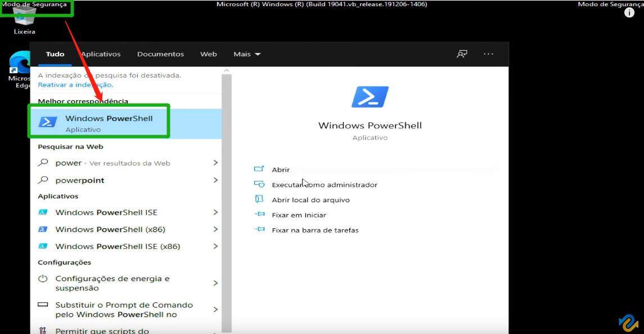The width and height of the screenshot is (644, 334).
Task: Switch to the Web tab
Action: pos(208,54)
